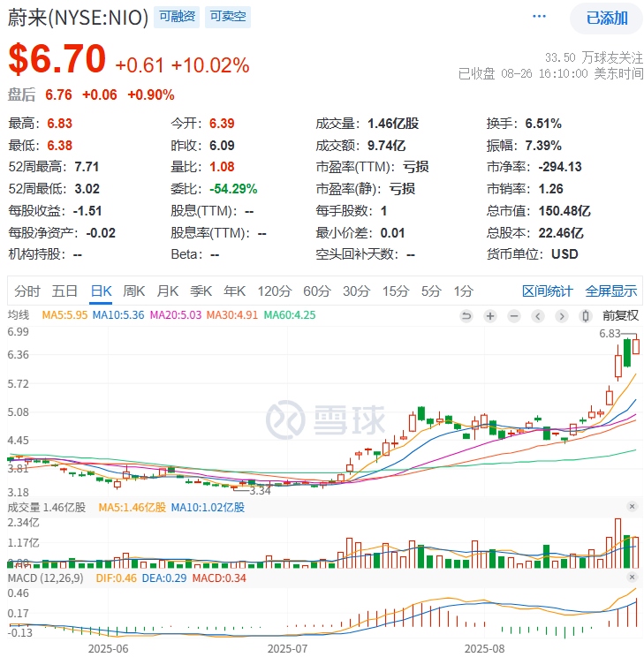
Task: Pan chart left with the chevron icon
Action: pyautogui.click(x=538, y=315)
